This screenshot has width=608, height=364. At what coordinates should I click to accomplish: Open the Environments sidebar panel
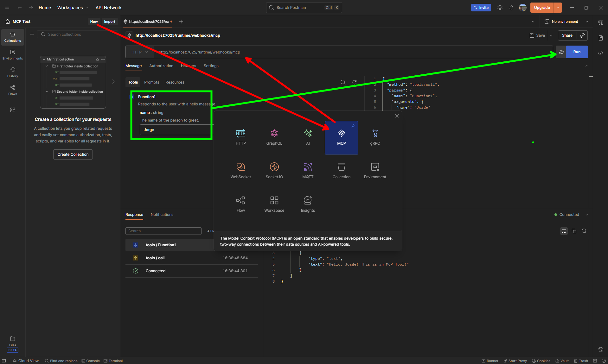pos(12,54)
